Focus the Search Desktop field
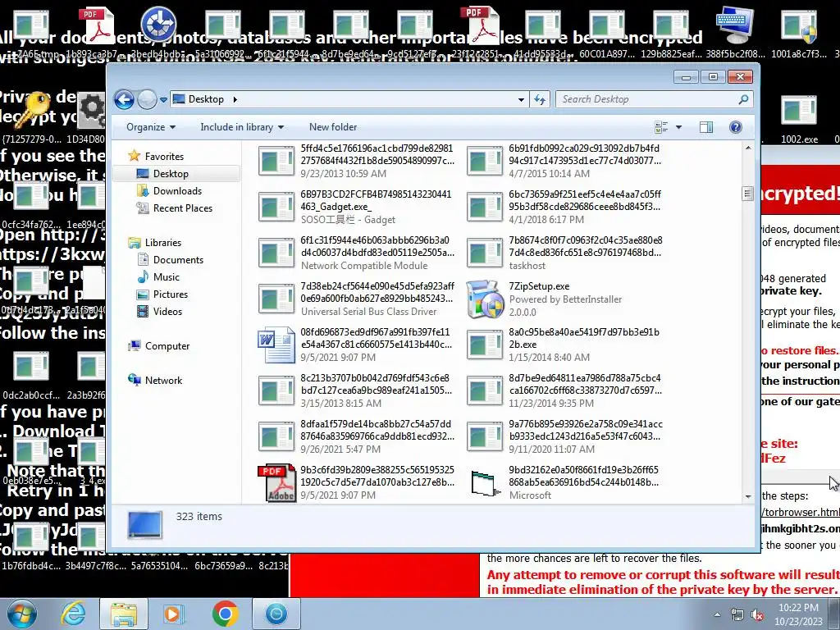 click(654, 99)
